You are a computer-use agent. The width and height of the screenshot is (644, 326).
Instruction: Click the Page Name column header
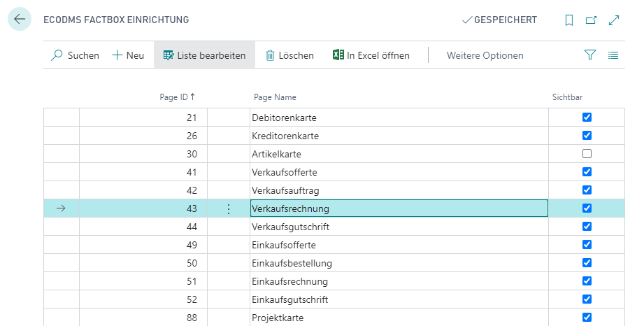click(x=275, y=97)
